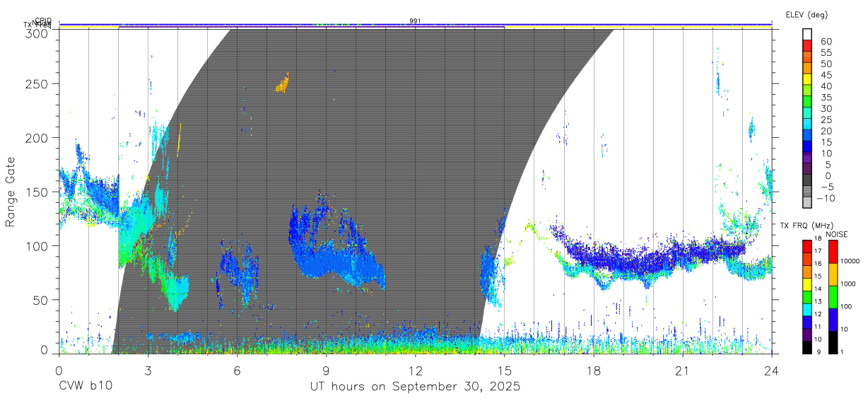Image resolution: width=868 pixels, height=401 pixels.
Task: Click the green NOISE swatch between 100 and 1000
Action: point(833,296)
